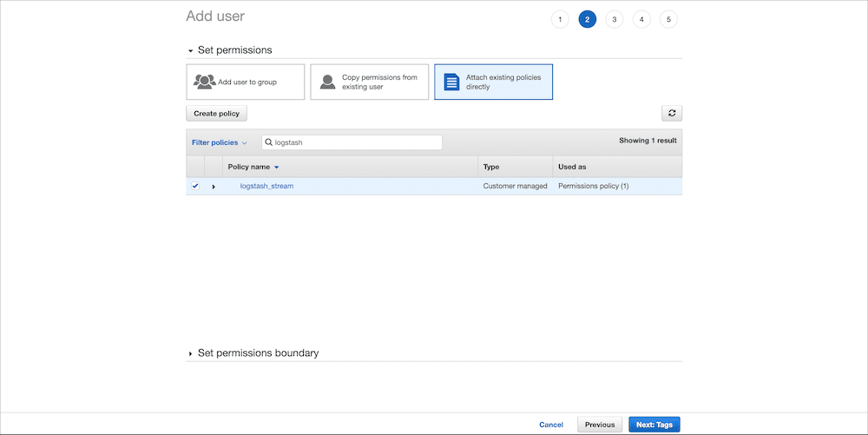Collapse the Set permissions section
Screen dimensions: 868x435
click(x=190, y=50)
